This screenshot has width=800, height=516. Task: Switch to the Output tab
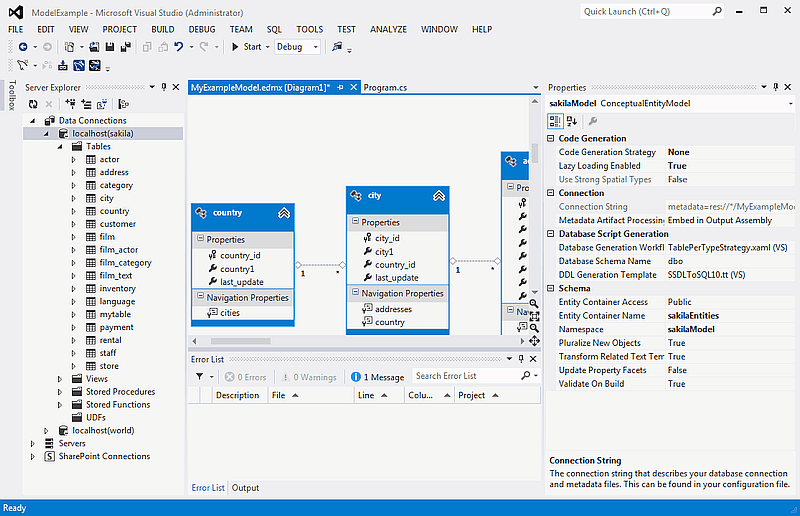(245, 488)
